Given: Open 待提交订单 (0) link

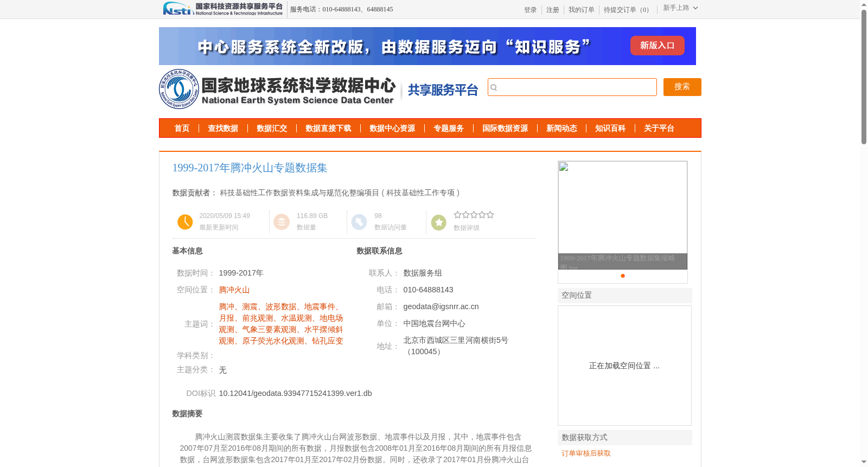Looking at the screenshot, I should [628, 10].
